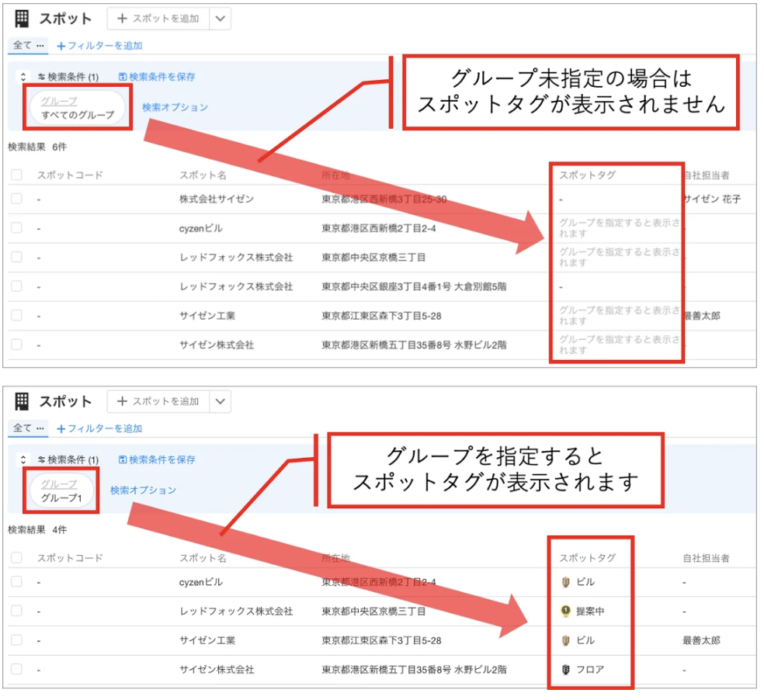Click the 検索結果 6件 count
Image resolution: width=764 pixels, height=700 pixels.
(37, 147)
